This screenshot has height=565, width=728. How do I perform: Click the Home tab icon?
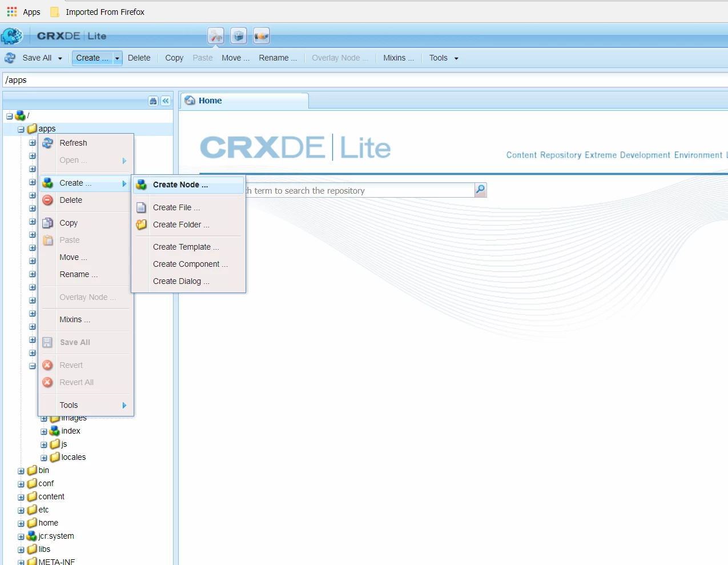click(190, 101)
